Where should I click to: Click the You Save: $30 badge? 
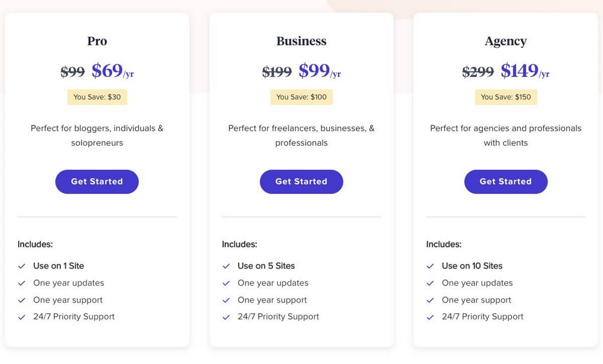97,97
